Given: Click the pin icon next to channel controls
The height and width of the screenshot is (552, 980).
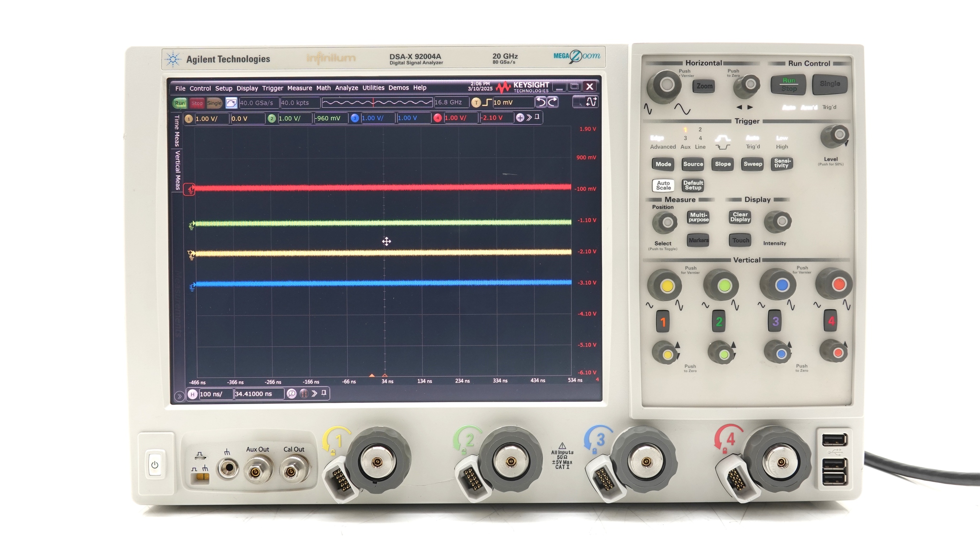Looking at the screenshot, I should click(x=536, y=118).
